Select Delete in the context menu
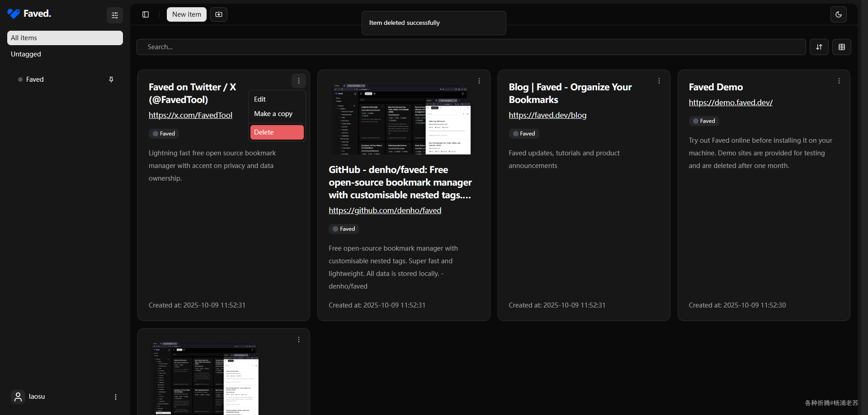 pos(277,132)
